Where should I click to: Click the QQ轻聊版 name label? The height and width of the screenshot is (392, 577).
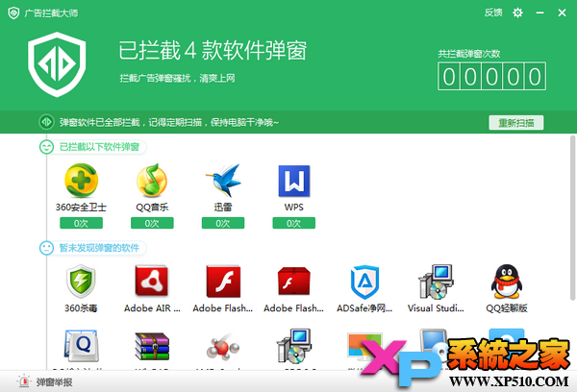[x=507, y=308]
